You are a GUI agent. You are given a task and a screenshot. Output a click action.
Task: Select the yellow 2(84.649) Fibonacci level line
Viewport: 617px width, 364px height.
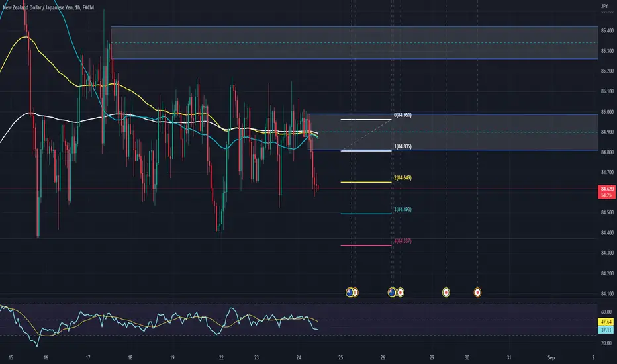tap(366, 182)
